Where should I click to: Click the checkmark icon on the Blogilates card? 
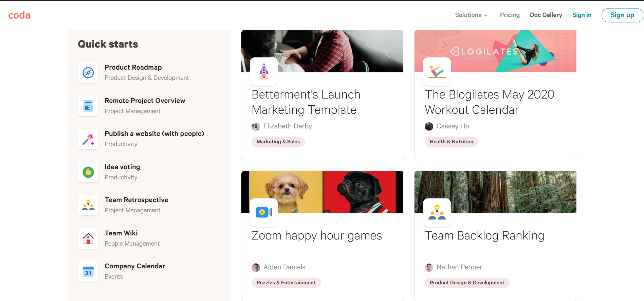pyautogui.click(x=437, y=71)
